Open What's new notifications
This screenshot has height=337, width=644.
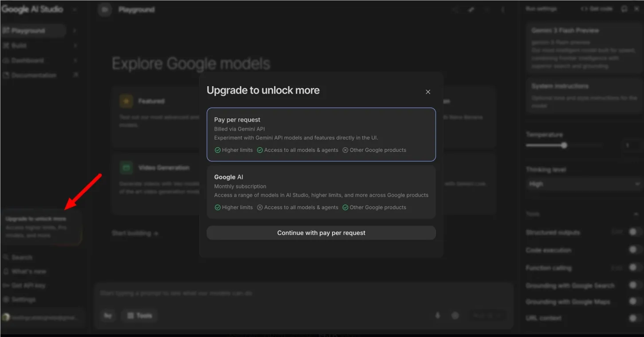pyautogui.click(x=7, y=271)
